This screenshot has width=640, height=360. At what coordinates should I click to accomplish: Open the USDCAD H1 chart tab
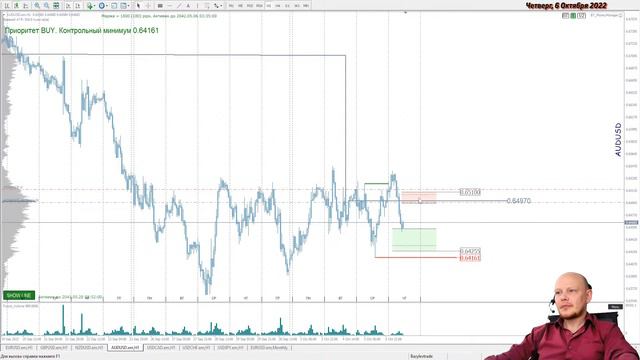(x=161, y=348)
